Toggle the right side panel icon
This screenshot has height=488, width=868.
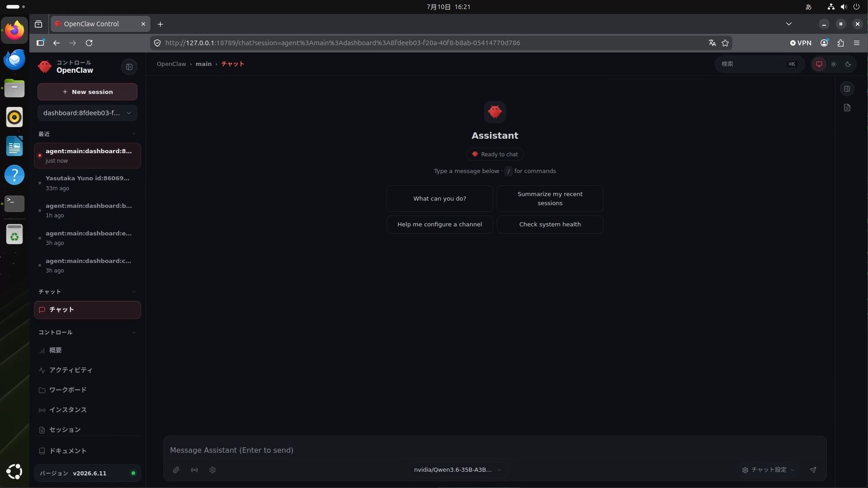pos(847,89)
